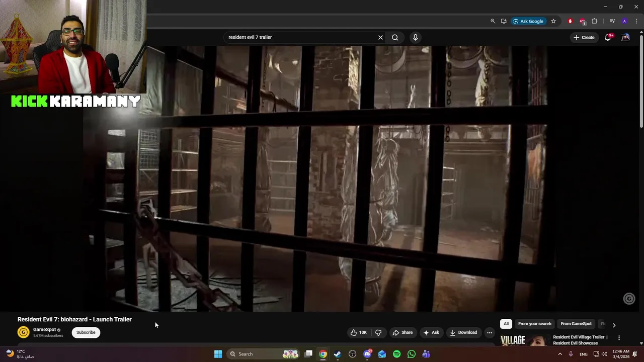
Task: Open the GameSpot channel avatar
Action: click(23, 332)
